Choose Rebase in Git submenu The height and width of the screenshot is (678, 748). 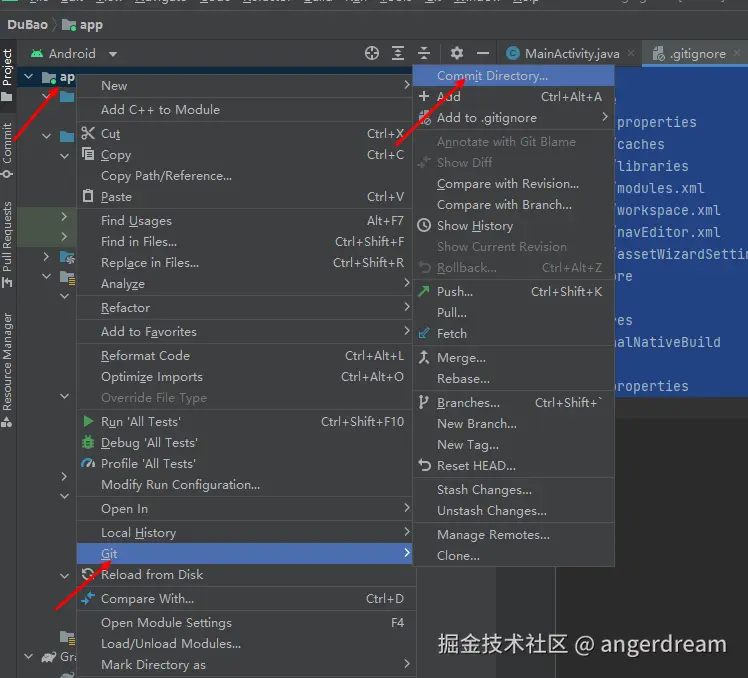coord(513,378)
